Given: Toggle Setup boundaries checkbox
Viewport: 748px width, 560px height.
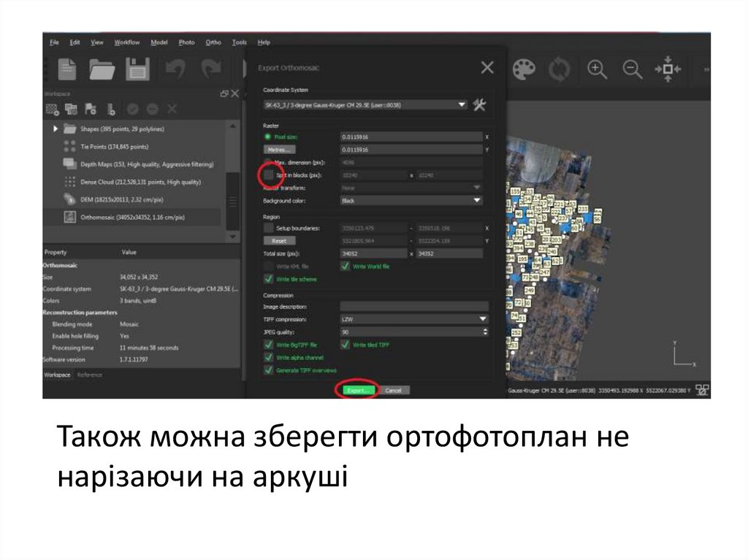Looking at the screenshot, I should (269, 228).
